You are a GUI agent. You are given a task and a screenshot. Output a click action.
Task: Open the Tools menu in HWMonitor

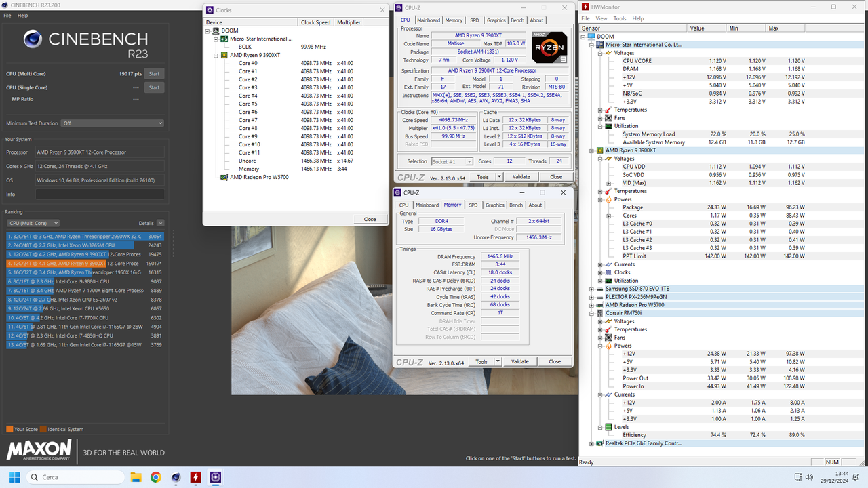point(620,18)
